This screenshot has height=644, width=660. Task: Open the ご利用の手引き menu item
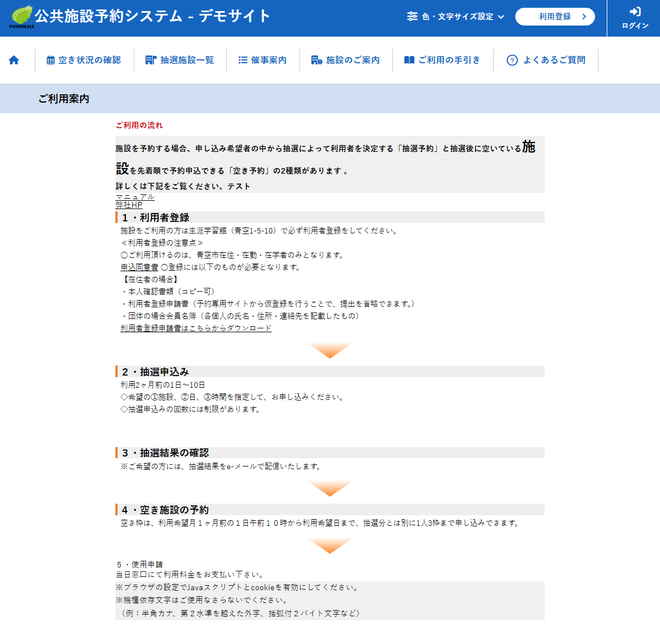(449, 60)
